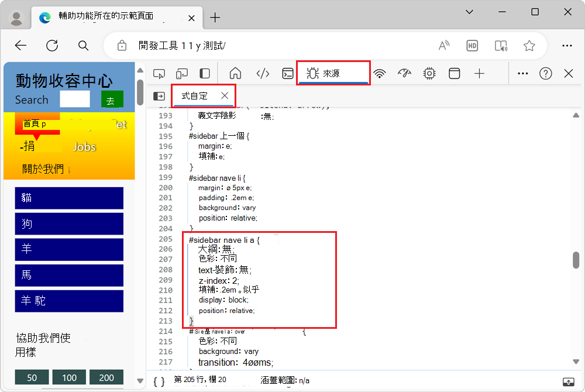Toggle DevTools dock side
The width and height of the screenshot is (585, 392).
pos(204,73)
